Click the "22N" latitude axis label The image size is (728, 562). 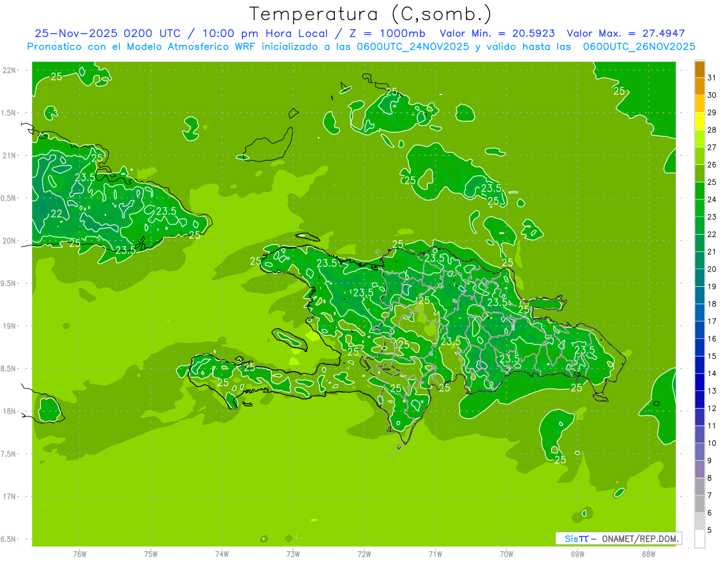click(9, 70)
